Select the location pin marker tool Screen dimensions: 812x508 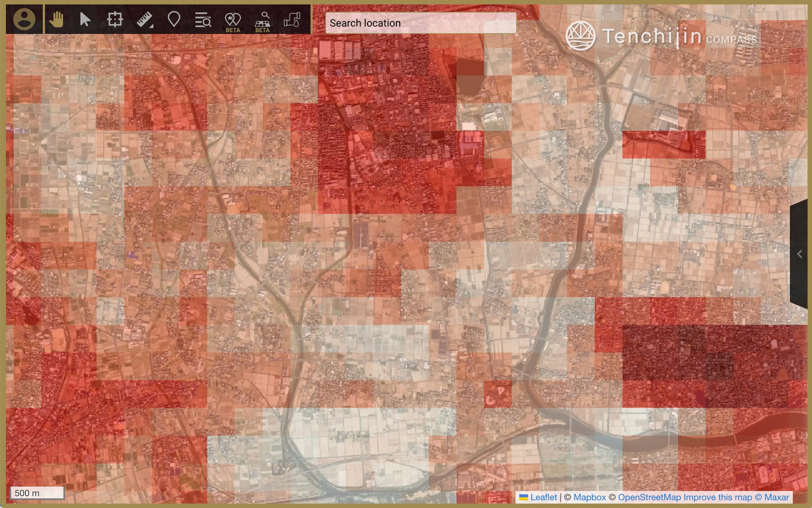174,19
